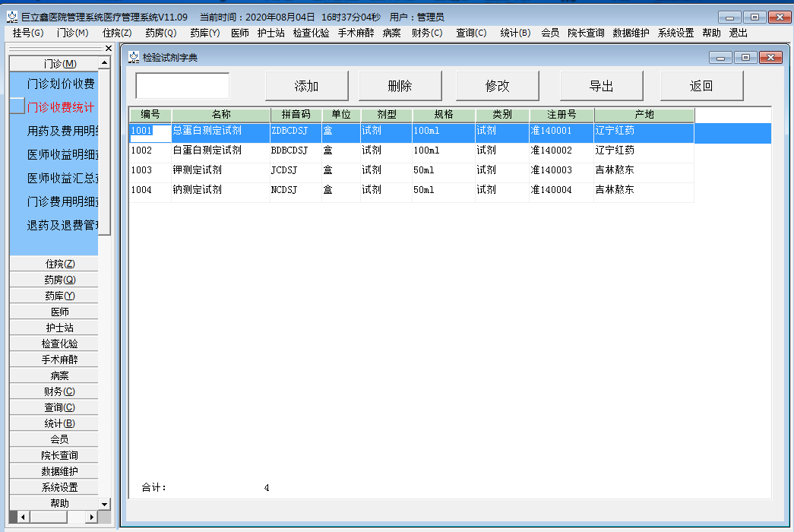Screen dimensions: 794x532
Task: Click the 添加 button
Action: 306,86
